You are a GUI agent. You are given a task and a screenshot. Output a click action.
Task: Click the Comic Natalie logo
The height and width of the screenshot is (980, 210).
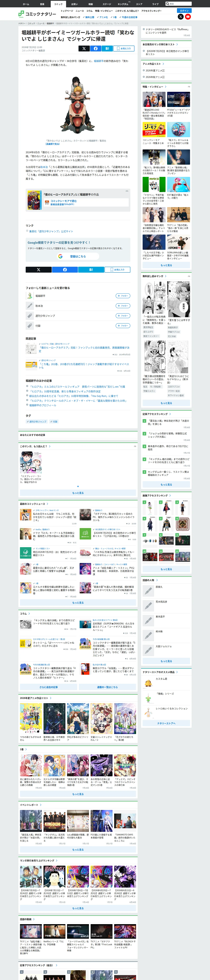37,14
